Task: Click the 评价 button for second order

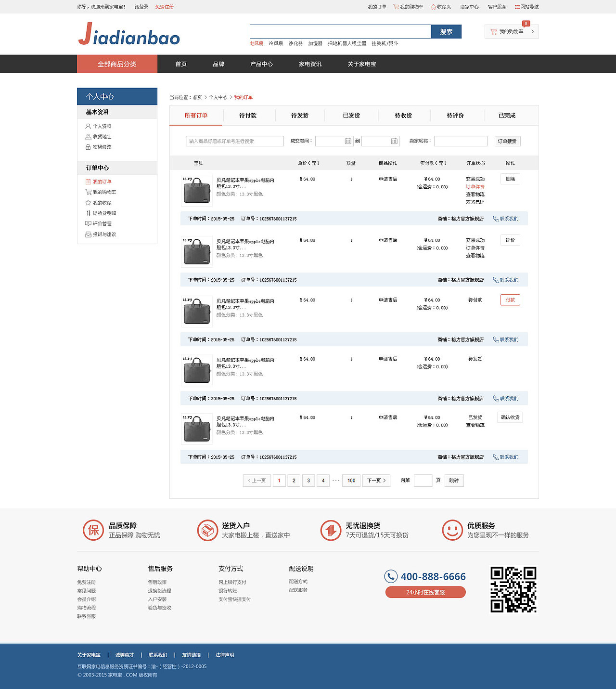Action: [x=510, y=240]
